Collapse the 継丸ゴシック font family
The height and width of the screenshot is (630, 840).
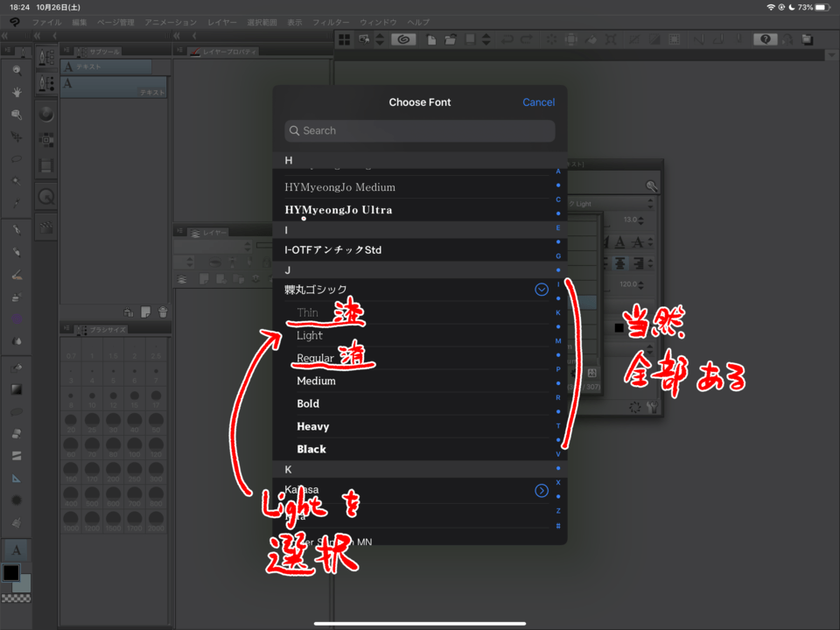pyautogui.click(x=542, y=290)
